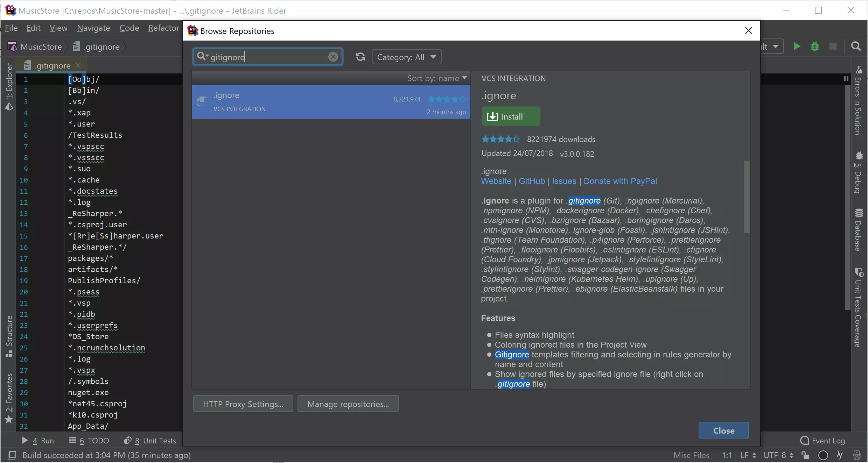The width and height of the screenshot is (868, 463).
Task: Select the .ignore plugin star rating
Action: (500, 138)
